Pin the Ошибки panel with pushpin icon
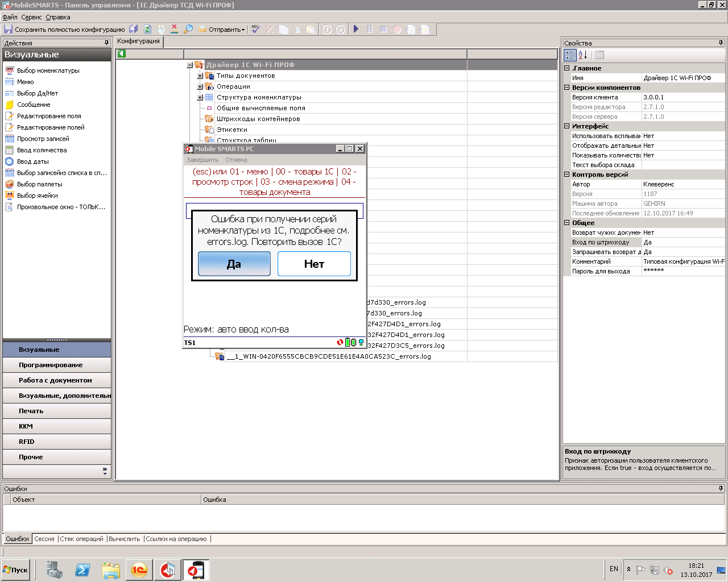Viewport: 728px width, 582px height. 721,488
